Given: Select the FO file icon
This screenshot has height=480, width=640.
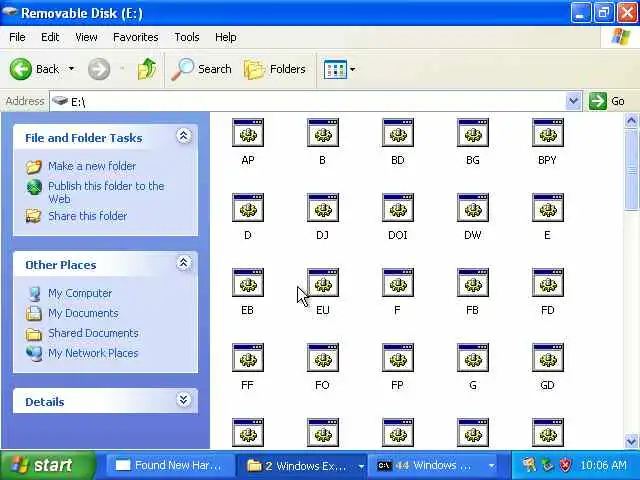Looking at the screenshot, I should [323, 358].
